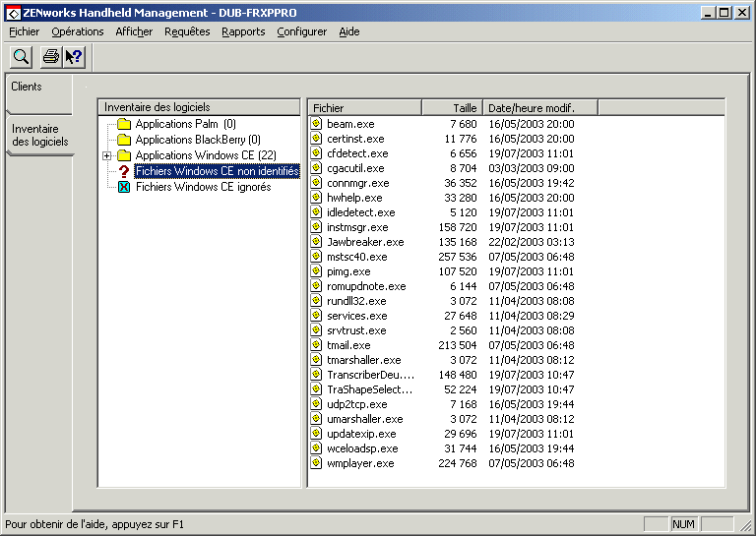Click the 03/03/2003 09:00 date cell
Screen dimensions: 756x536
click(532, 168)
